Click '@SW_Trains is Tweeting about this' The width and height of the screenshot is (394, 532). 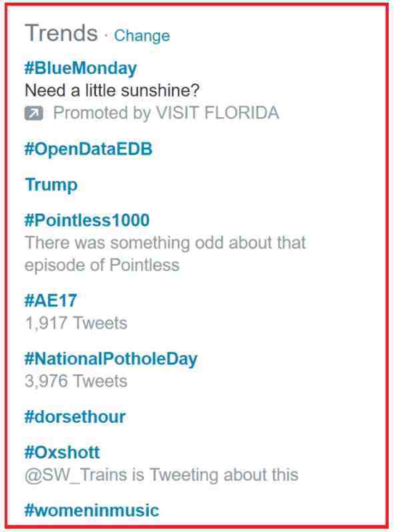click(x=162, y=475)
